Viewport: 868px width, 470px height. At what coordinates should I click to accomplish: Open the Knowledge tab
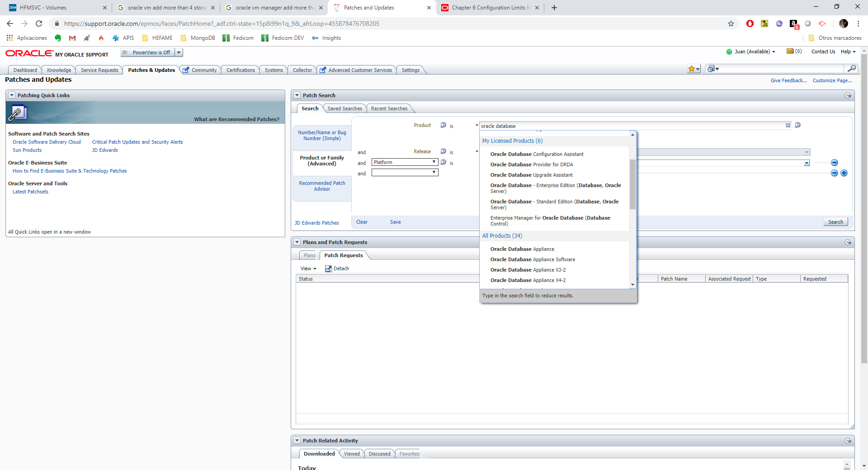(x=58, y=70)
